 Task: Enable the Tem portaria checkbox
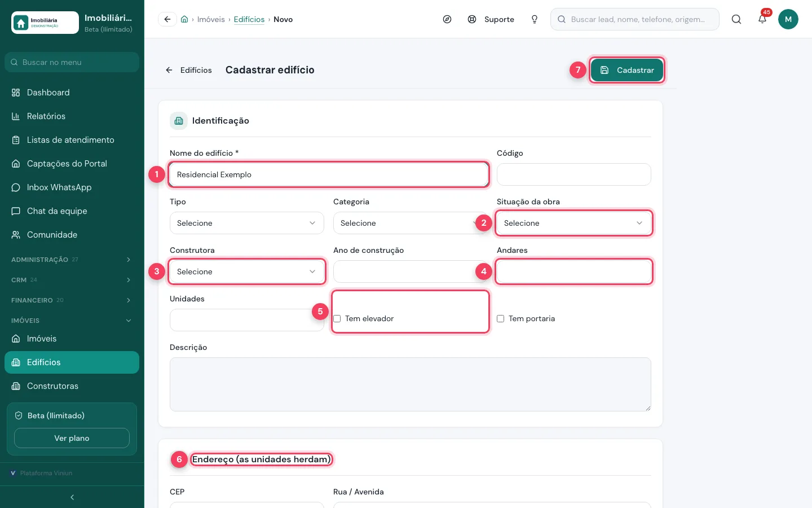tap(501, 319)
